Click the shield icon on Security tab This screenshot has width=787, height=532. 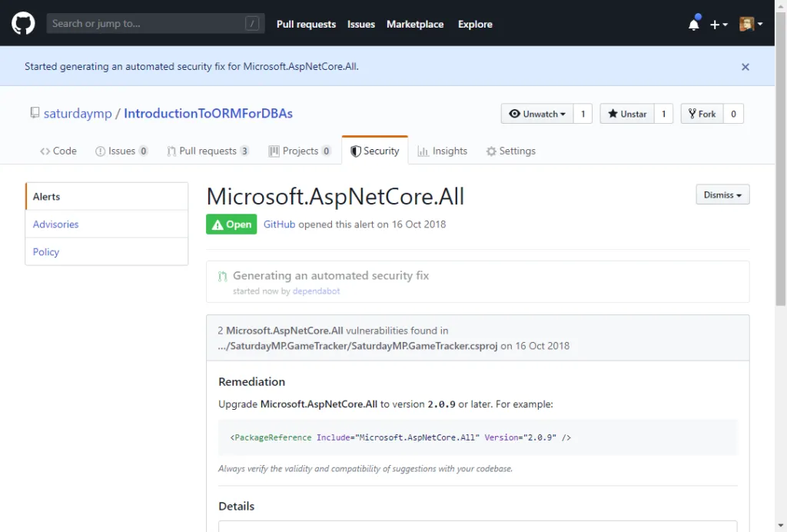(355, 151)
